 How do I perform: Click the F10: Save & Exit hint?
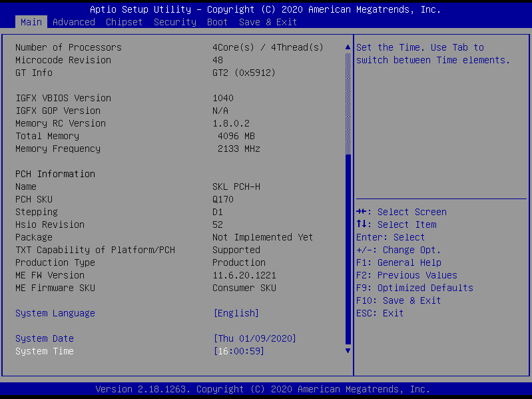398,300
